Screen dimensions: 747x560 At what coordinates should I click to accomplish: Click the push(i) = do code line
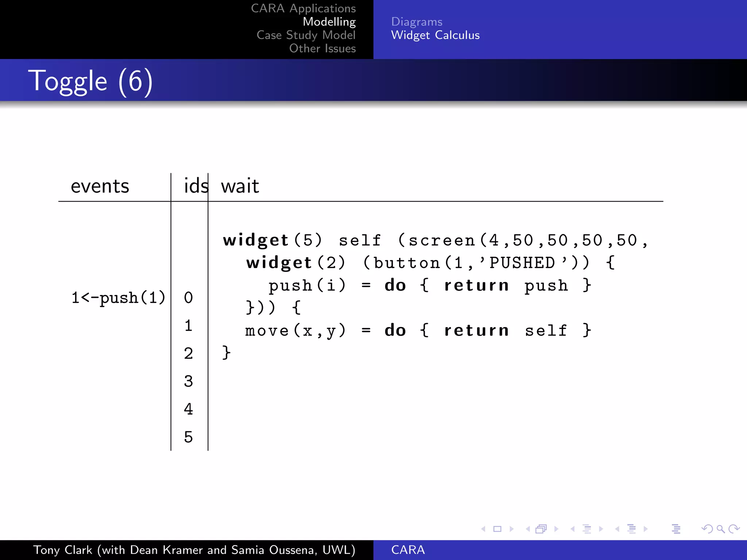430,285
